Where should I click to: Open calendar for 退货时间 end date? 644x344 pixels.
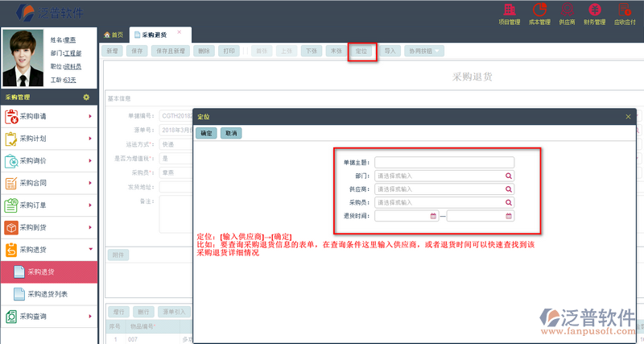pos(509,216)
